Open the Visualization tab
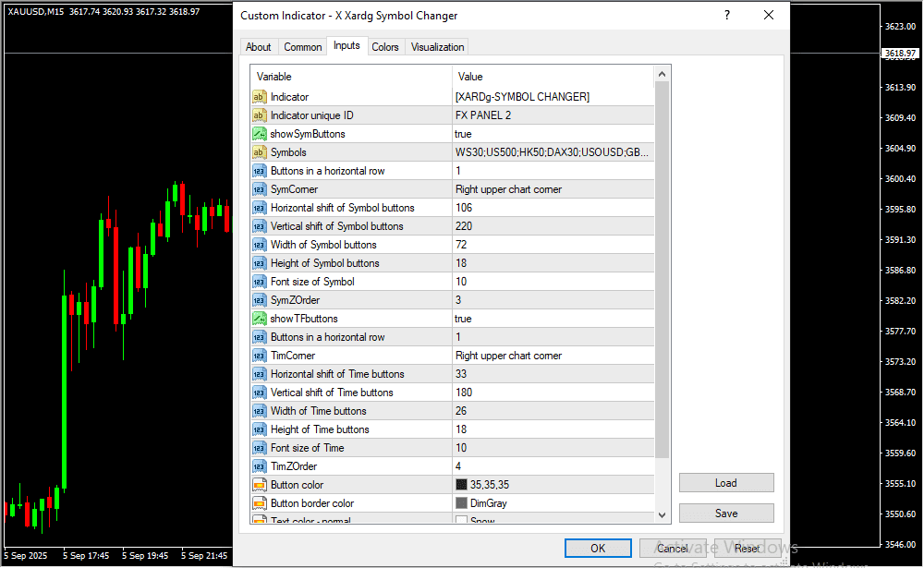The image size is (924, 568). (438, 47)
